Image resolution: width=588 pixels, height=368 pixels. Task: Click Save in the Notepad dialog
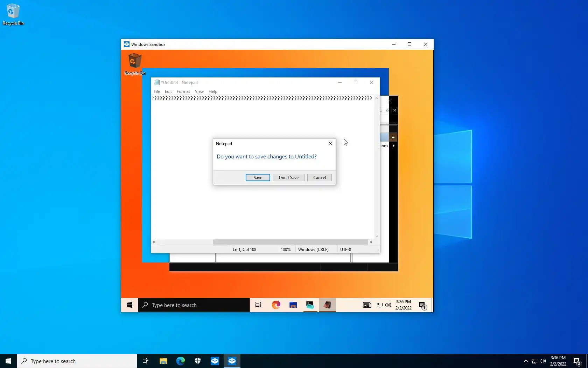click(258, 178)
